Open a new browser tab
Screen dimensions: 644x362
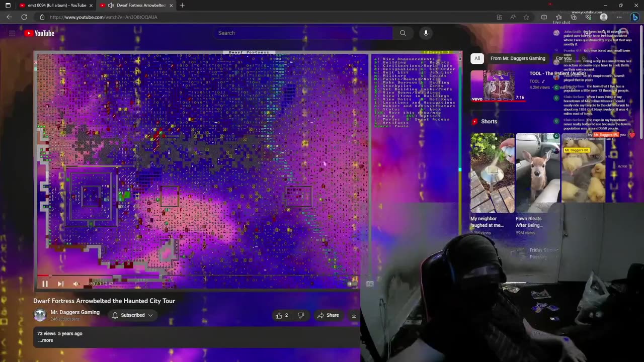click(x=182, y=5)
